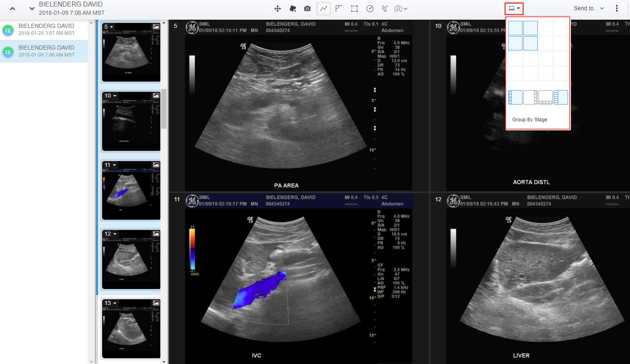This screenshot has width=630, height=364.
Task: Click the image type icon on thumbnail 5
Action: coord(156,26)
